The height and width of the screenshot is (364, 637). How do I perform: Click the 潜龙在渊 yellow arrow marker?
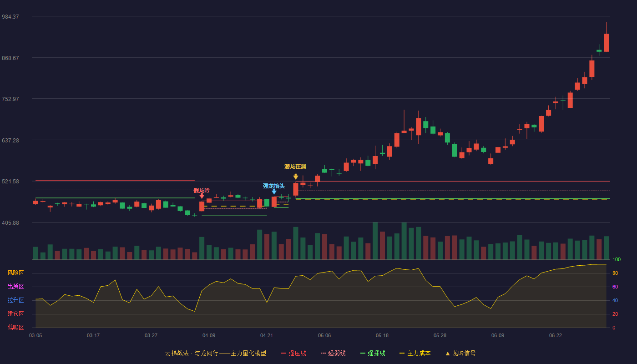(x=296, y=177)
